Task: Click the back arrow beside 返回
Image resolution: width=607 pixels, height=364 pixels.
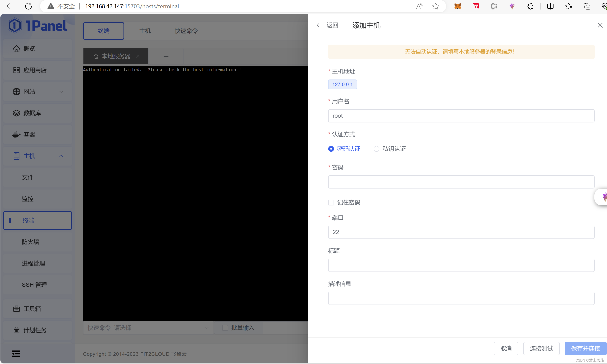Action: [x=319, y=25]
